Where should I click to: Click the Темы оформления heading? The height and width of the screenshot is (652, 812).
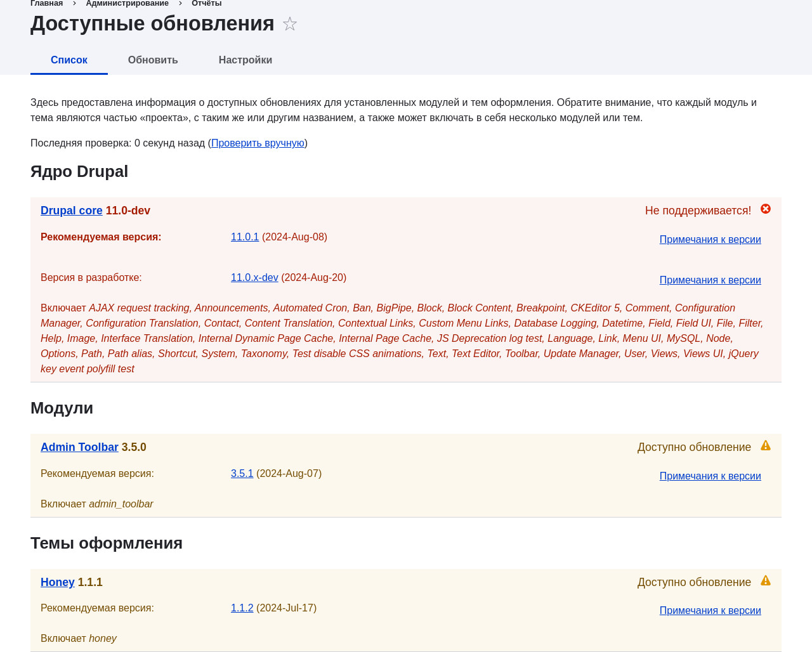107,544
